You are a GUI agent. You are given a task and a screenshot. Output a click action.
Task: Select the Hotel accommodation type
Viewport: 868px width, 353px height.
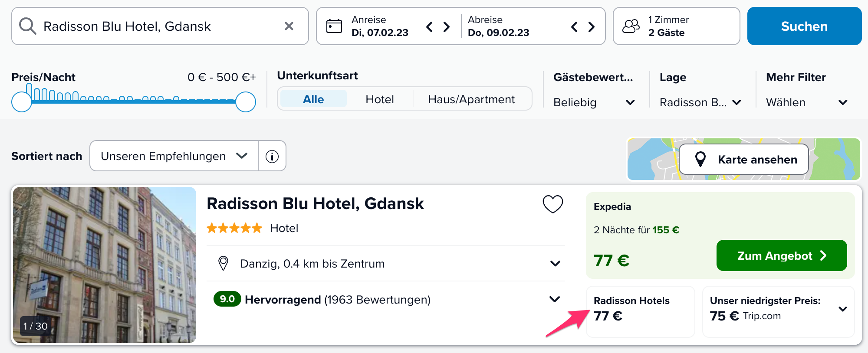coord(380,99)
